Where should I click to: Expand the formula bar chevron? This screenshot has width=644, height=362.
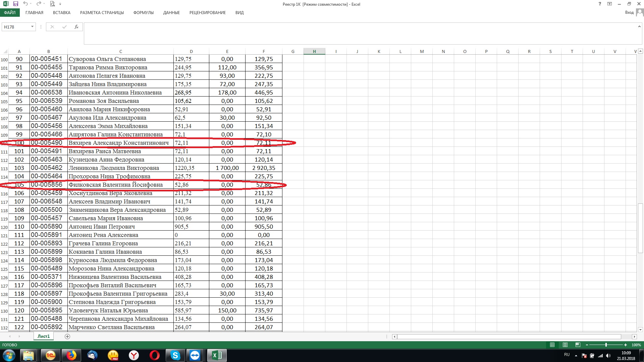pos(639,26)
